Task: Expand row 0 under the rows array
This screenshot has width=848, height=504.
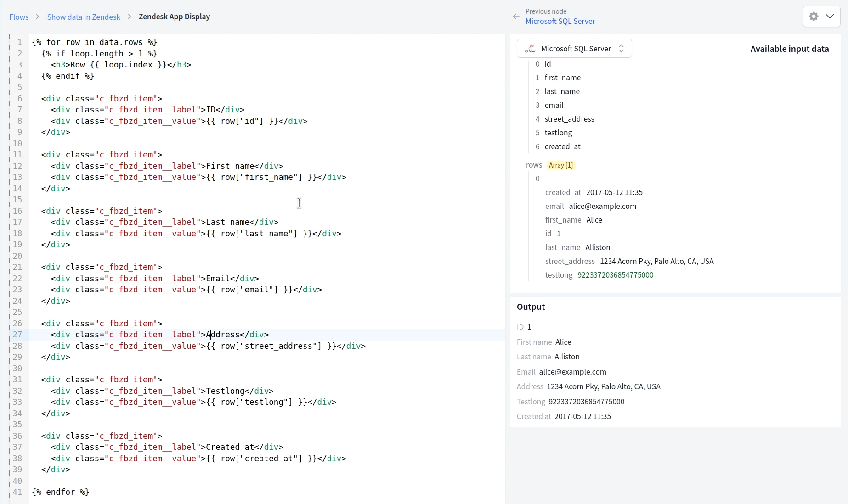Action: coord(537,179)
